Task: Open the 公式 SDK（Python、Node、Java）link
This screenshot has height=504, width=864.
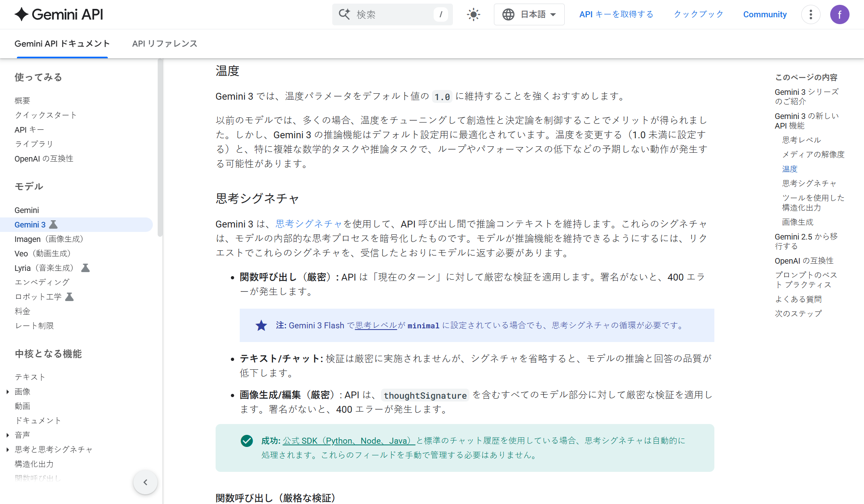Action: (349, 440)
